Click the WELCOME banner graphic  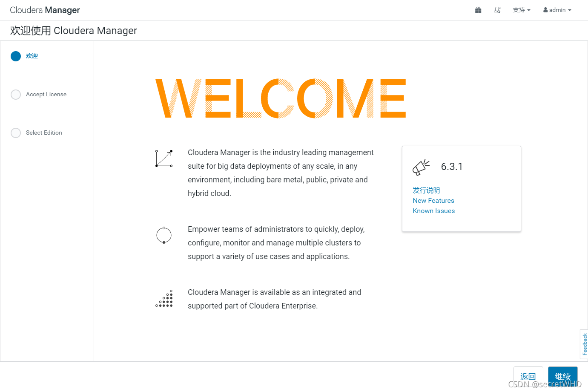(x=281, y=98)
